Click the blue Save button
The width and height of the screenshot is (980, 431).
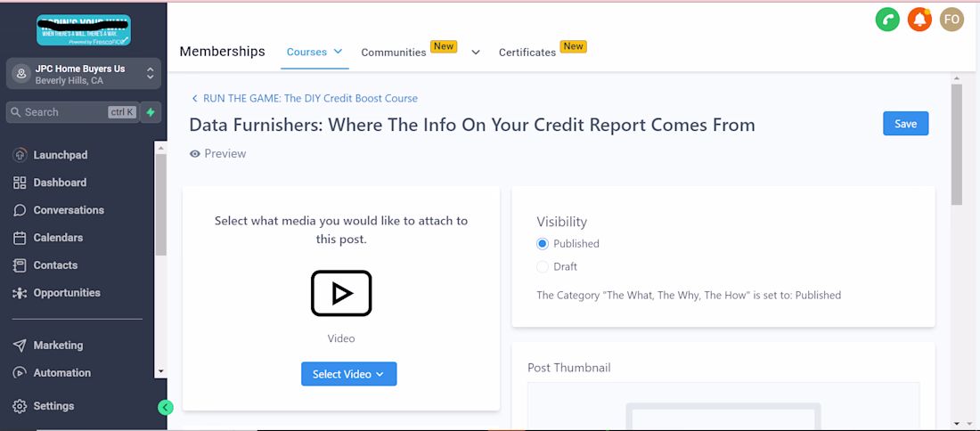pyautogui.click(x=906, y=124)
